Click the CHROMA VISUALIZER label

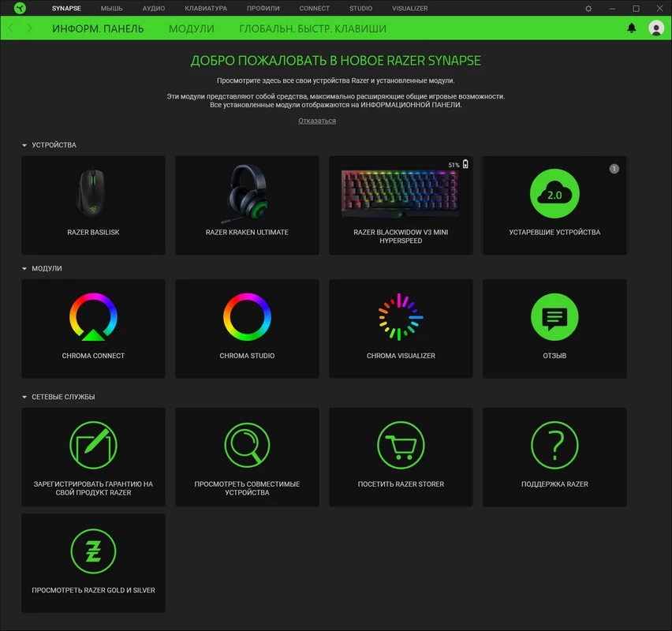(401, 356)
